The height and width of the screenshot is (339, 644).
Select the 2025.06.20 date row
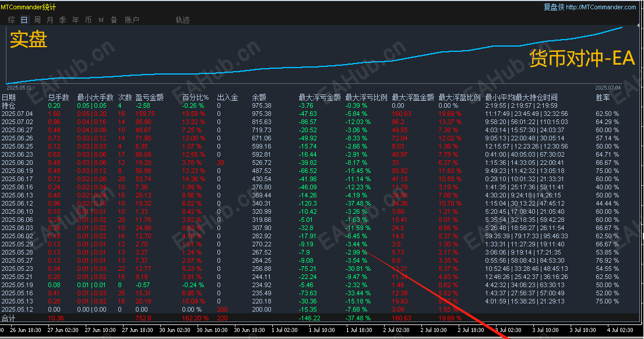coord(17,163)
